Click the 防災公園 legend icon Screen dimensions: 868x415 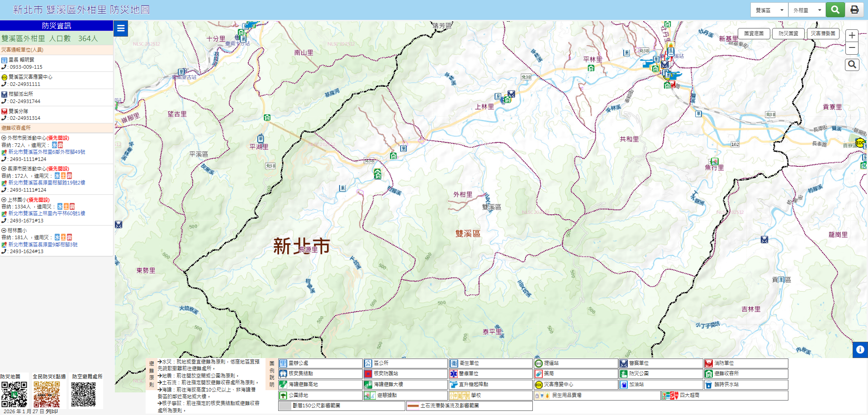[624, 374]
